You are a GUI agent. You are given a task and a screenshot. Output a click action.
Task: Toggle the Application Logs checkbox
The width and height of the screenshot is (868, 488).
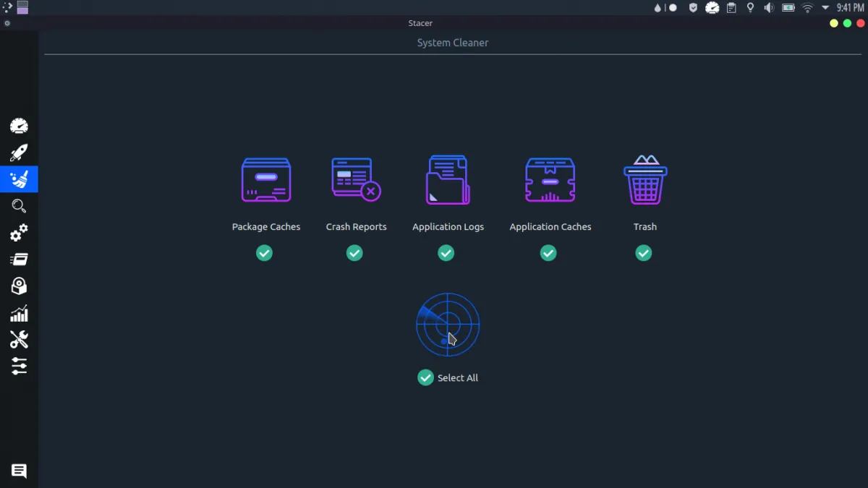pos(446,253)
